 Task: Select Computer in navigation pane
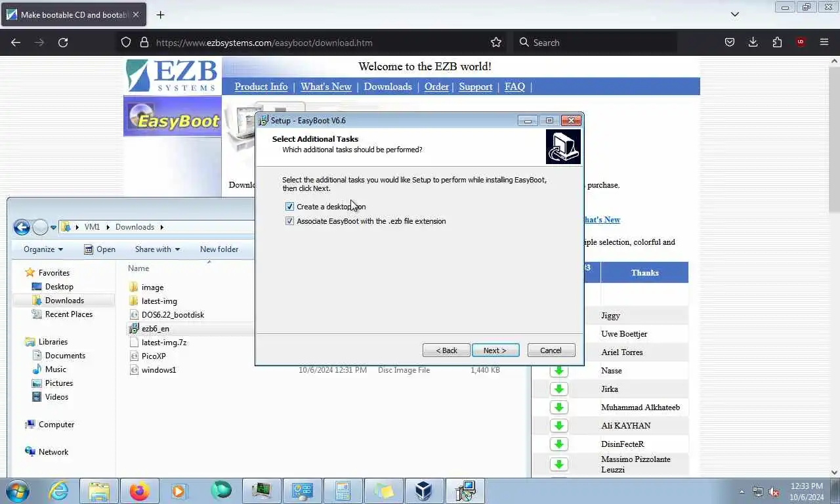point(56,425)
